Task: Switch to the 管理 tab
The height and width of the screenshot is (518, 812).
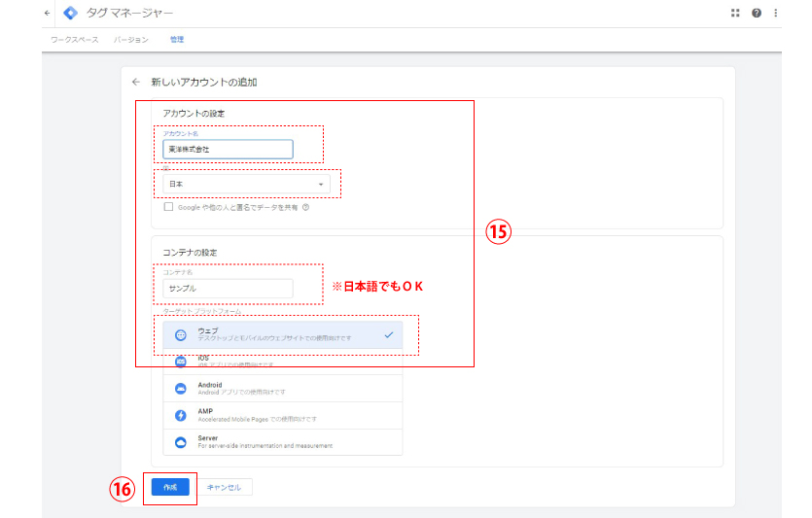Action: tap(176, 40)
